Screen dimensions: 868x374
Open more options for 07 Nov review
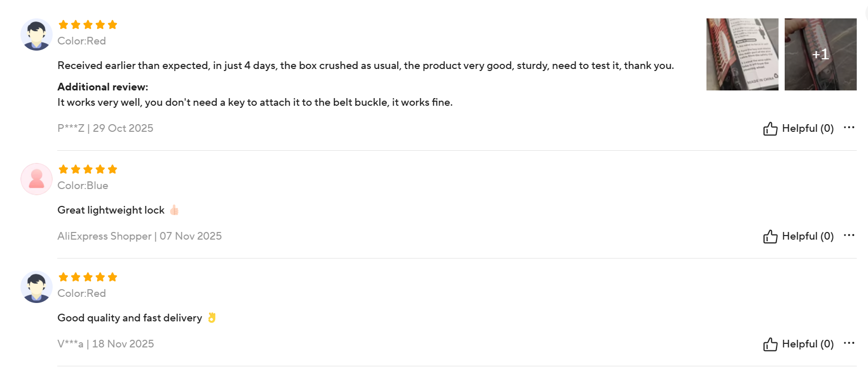(x=849, y=235)
